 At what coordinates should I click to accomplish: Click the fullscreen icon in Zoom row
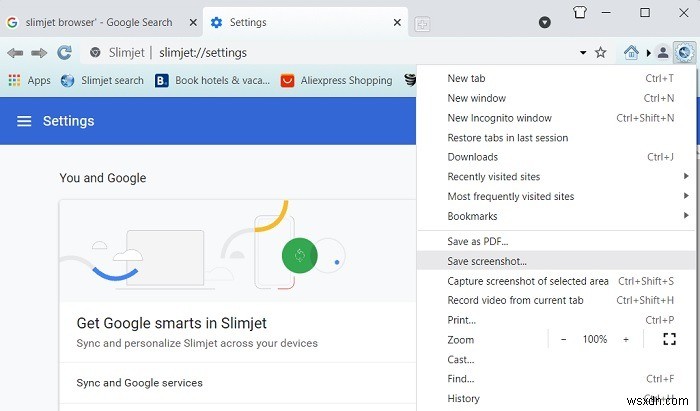click(x=670, y=340)
